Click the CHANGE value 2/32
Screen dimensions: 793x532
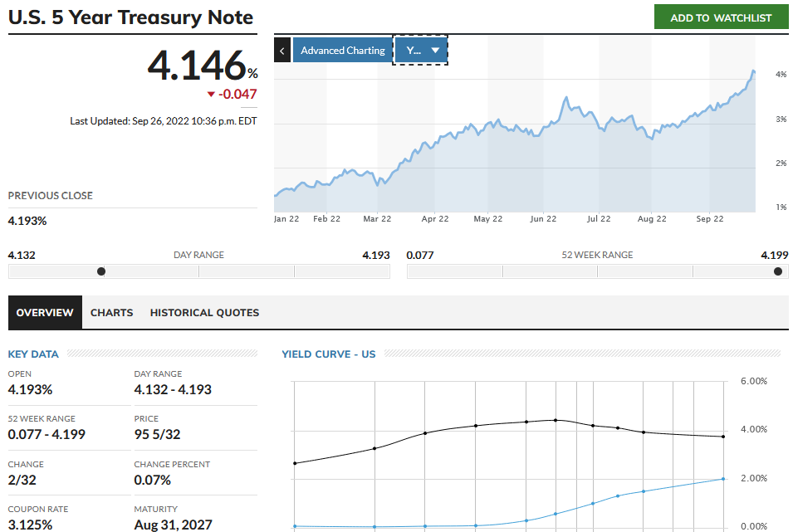click(22, 480)
